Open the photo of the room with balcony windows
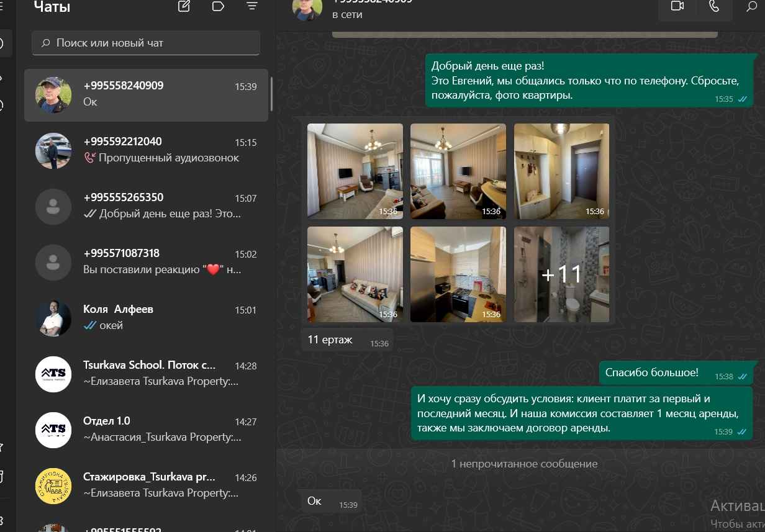 click(x=458, y=171)
